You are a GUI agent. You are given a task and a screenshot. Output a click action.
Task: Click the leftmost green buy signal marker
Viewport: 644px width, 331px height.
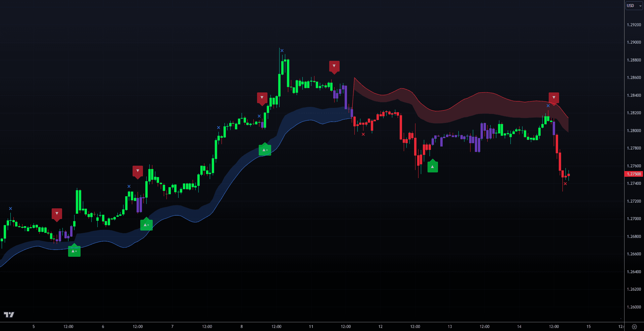[x=74, y=251]
